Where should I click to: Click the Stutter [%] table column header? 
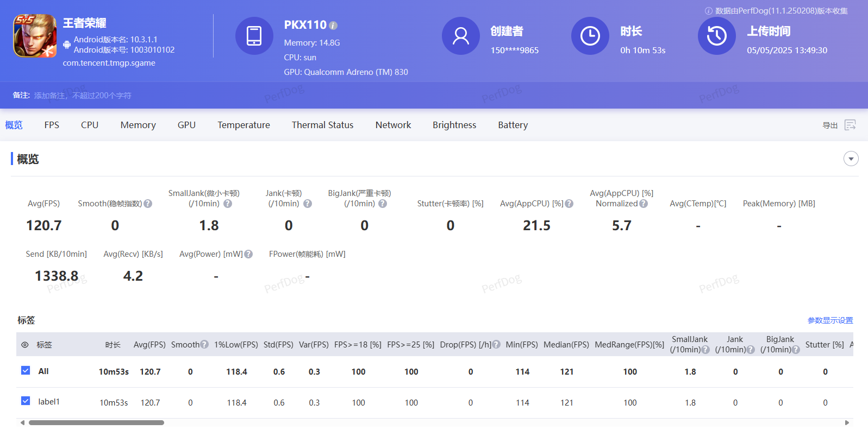(825, 344)
